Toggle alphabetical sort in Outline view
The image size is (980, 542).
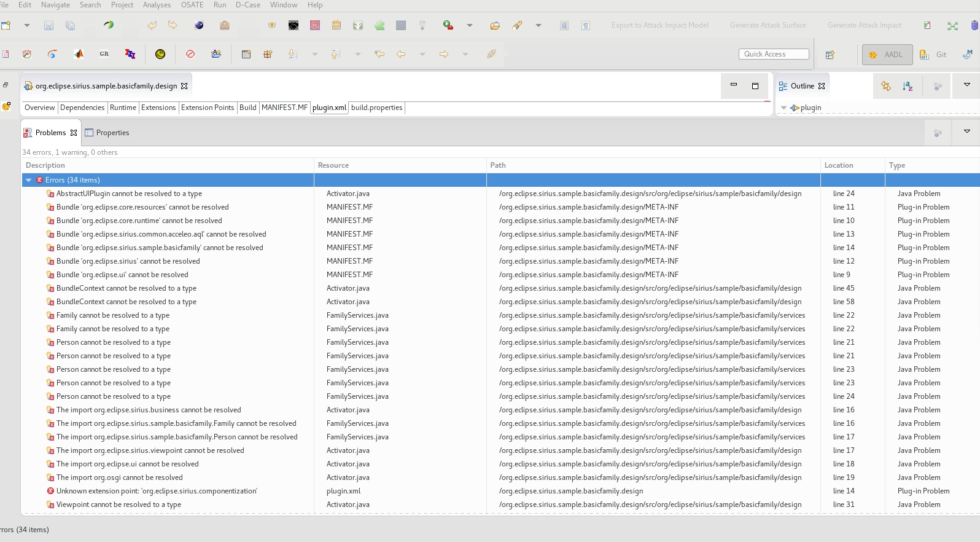pyautogui.click(x=908, y=86)
